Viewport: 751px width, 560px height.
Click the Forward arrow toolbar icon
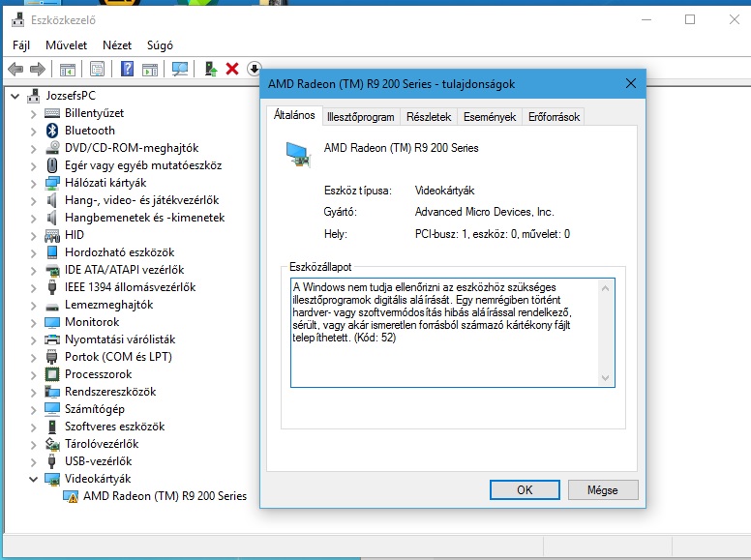38,70
